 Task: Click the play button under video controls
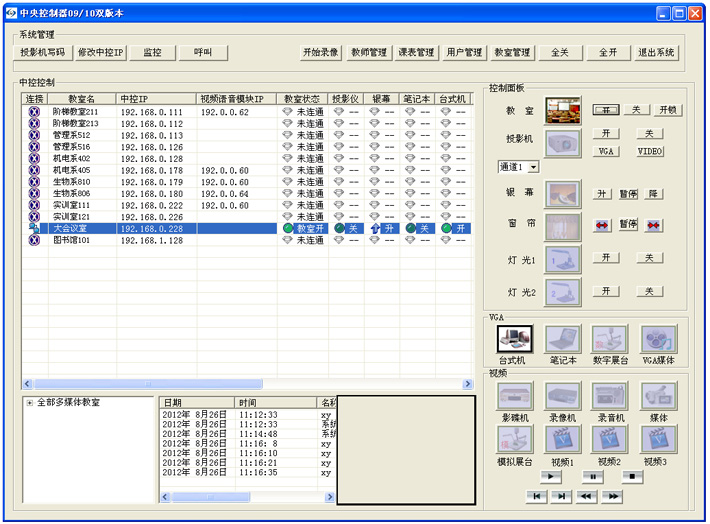553,477
